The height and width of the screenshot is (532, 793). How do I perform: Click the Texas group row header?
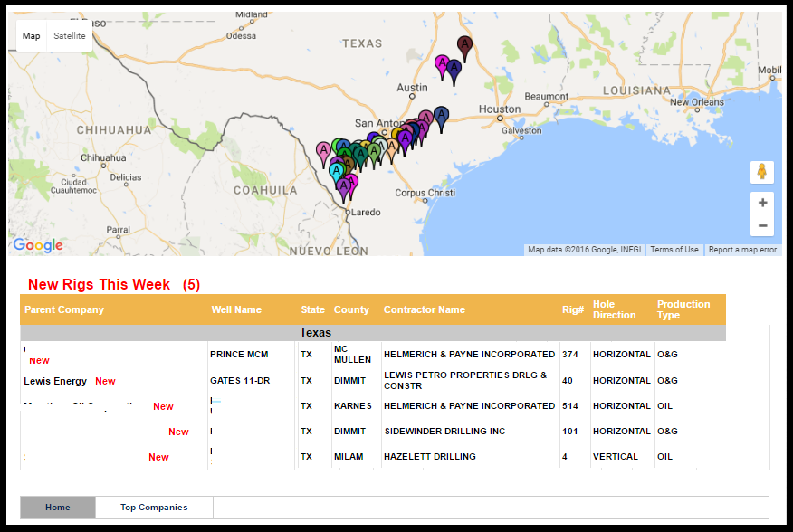coord(373,333)
